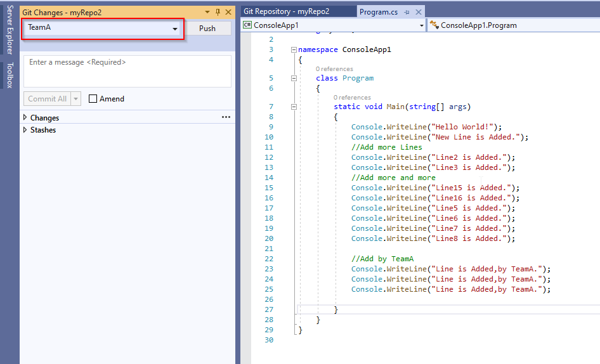Click the 'Hello World!' string on line 9
The image size is (600, 364).
point(462,127)
